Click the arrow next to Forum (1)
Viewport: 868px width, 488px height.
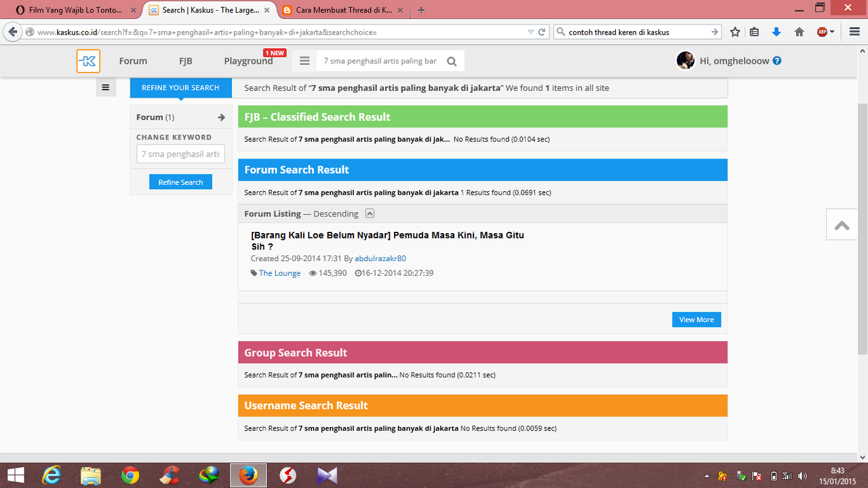[221, 117]
